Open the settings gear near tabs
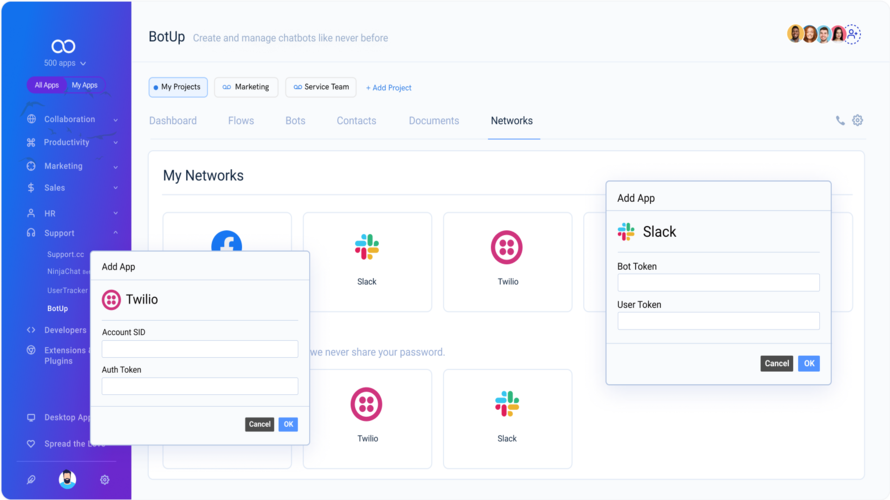 tap(858, 120)
